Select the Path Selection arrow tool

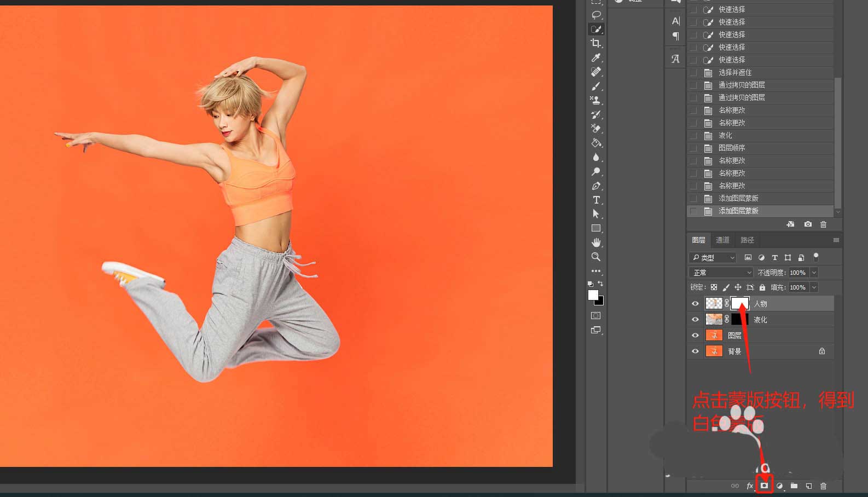pos(596,214)
